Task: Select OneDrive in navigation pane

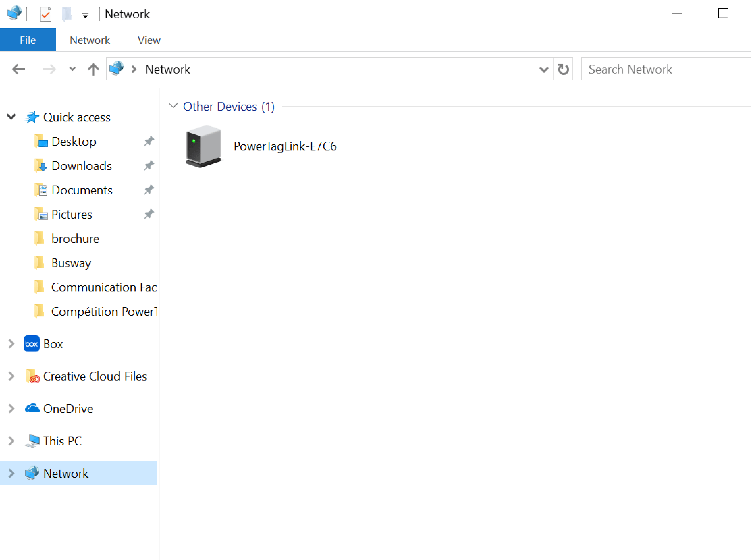Action: click(68, 409)
